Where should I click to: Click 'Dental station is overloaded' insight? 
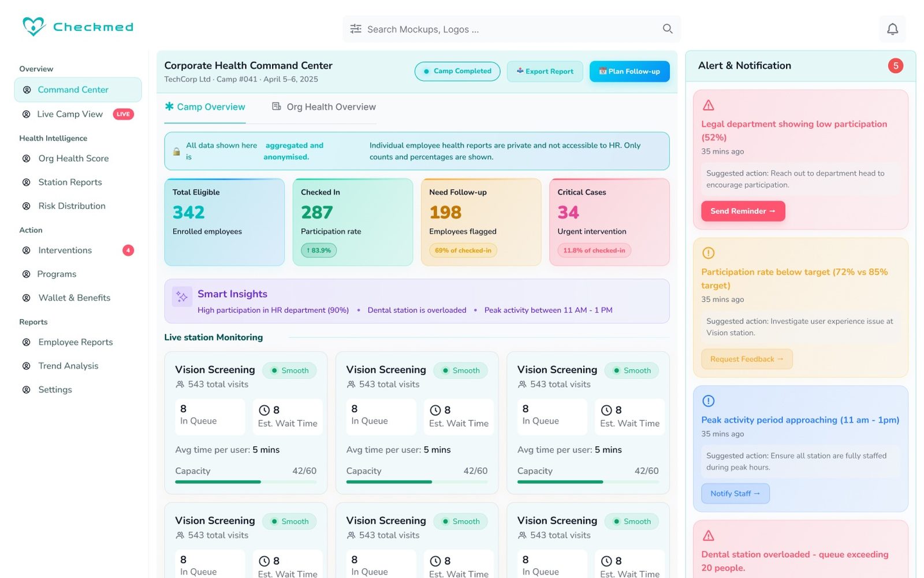coord(417,310)
